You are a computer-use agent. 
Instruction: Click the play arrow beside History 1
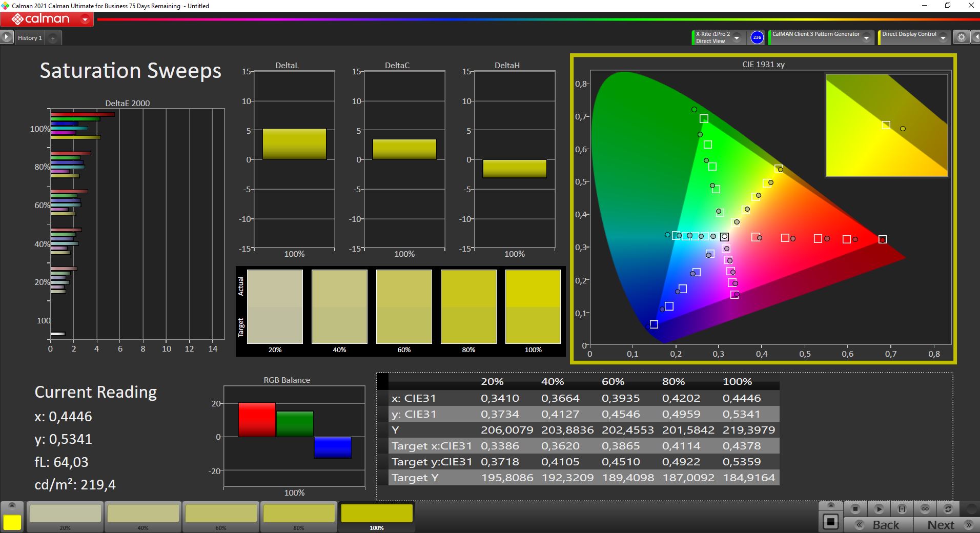click(x=6, y=37)
